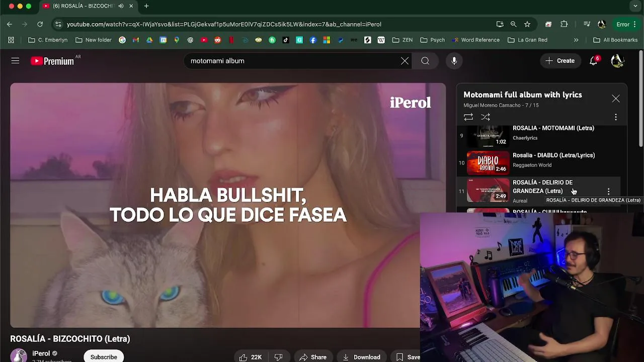This screenshot has height=362, width=644.
Task: Bookmark this page with star
Action: (527, 24)
